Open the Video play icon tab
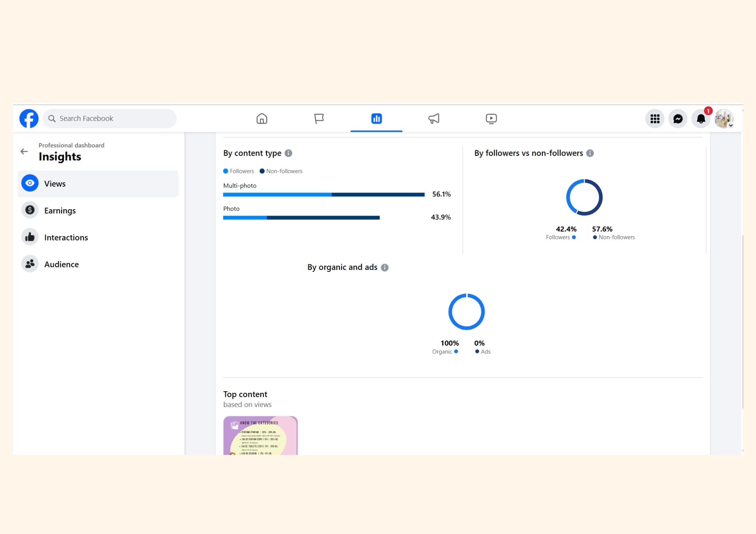Image resolution: width=756 pixels, height=534 pixels. (x=491, y=119)
